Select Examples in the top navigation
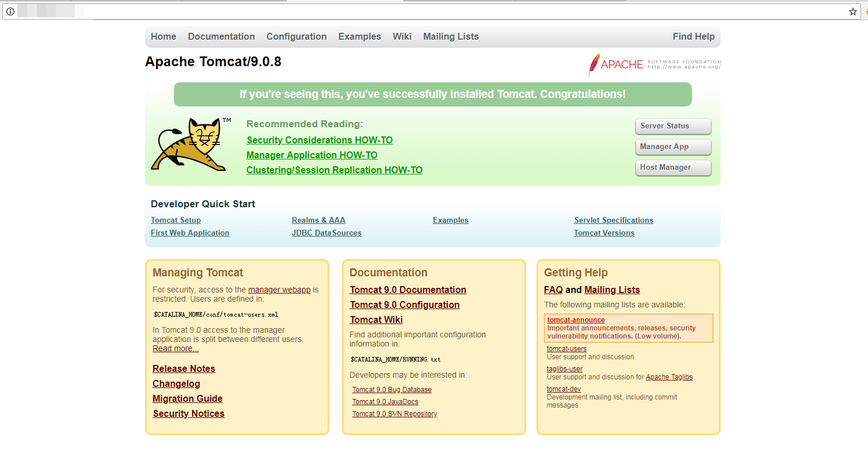This screenshot has height=464, width=868. pos(360,37)
